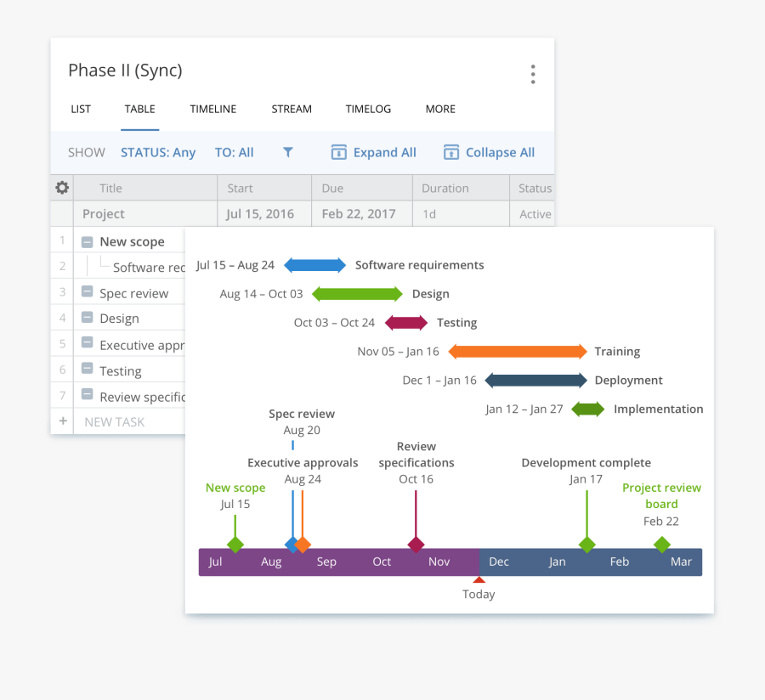Collapse the Spec review task group
The height and width of the screenshot is (700, 765).
tap(88, 292)
